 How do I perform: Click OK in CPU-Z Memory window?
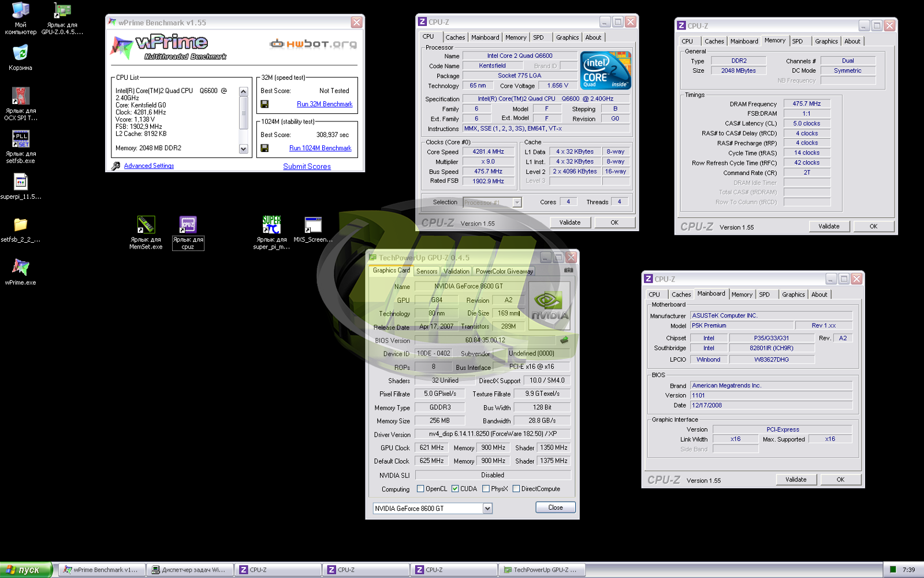pyautogui.click(x=873, y=227)
